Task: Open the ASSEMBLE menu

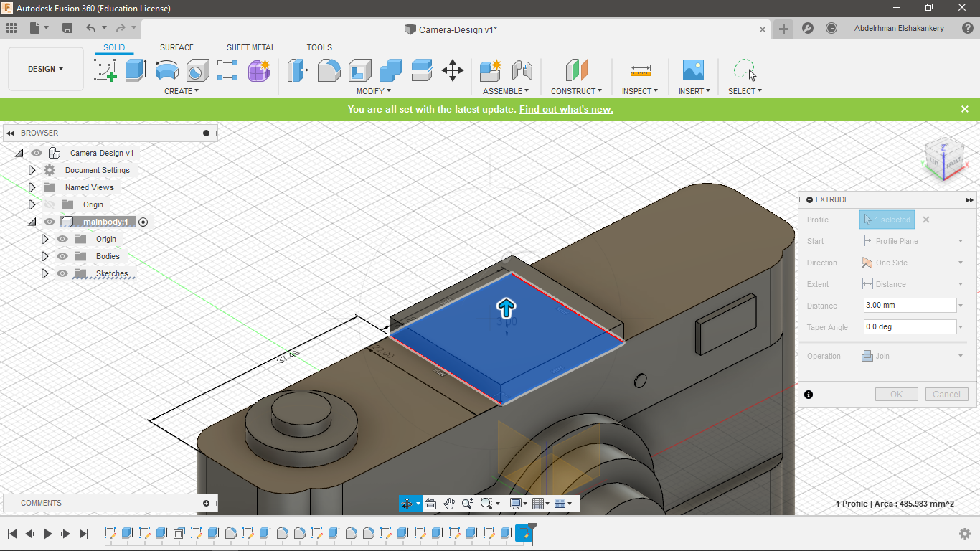Action: [x=506, y=91]
